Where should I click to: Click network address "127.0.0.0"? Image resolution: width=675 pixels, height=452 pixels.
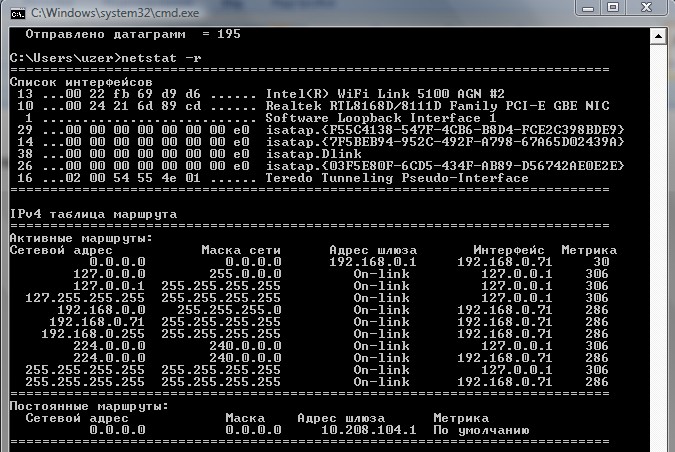[109, 274]
